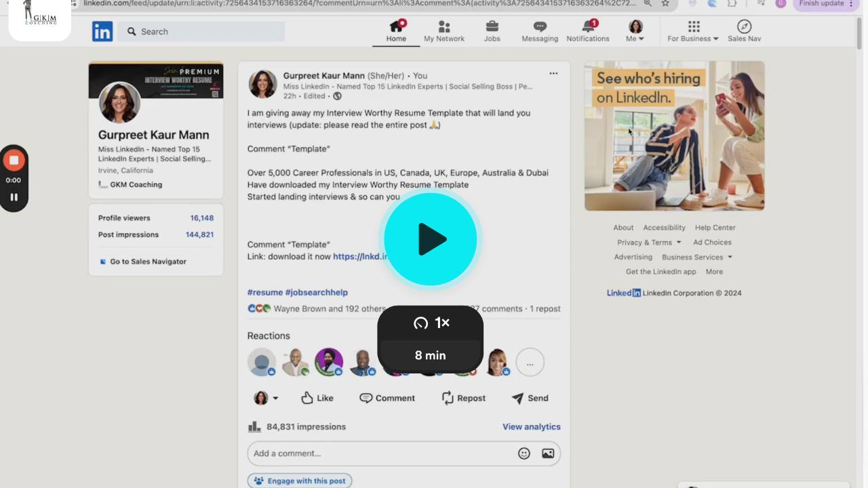Open the Advertising footer link
This screenshot has height=488, width=868.
click(x=633, y=258)
